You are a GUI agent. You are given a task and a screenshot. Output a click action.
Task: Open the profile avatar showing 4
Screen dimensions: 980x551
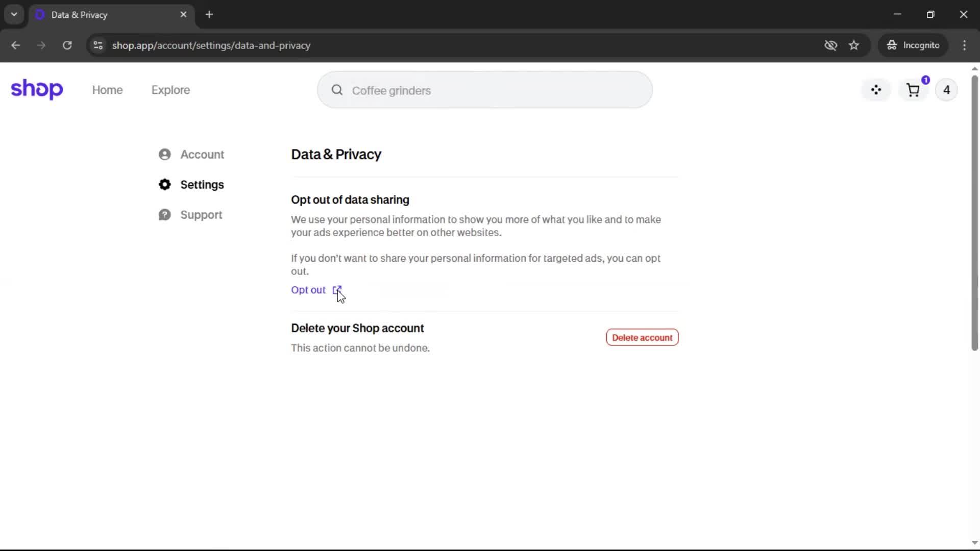[x=946, y=90]
